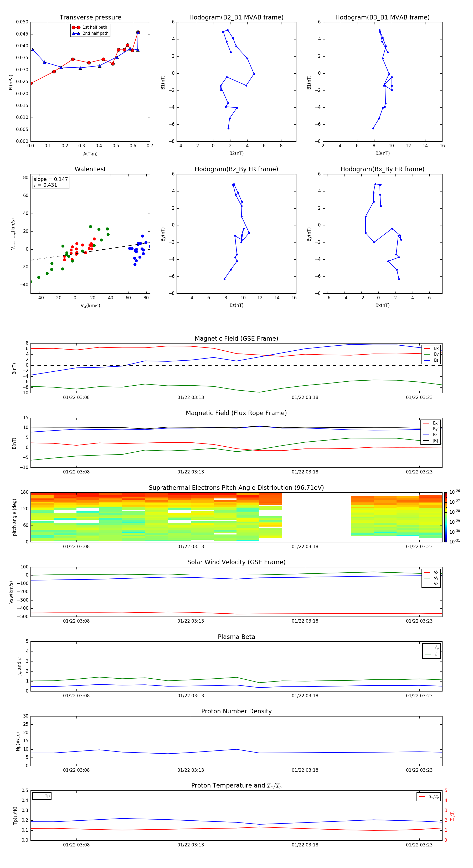Screen dimensions: 473x868
Task: Click the 'Transverse pressure' plot title
Action: click(x=90, y=18)
